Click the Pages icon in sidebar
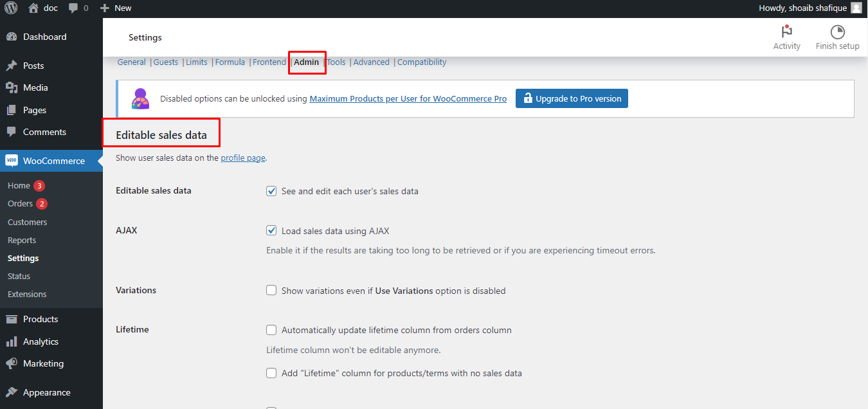This screenshot has height=409, width=868. (x=12, y=110)
